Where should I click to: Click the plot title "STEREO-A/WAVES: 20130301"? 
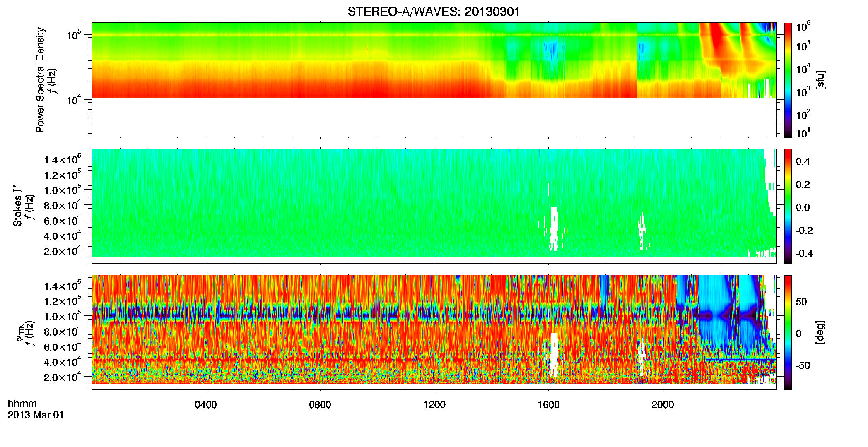434,12
